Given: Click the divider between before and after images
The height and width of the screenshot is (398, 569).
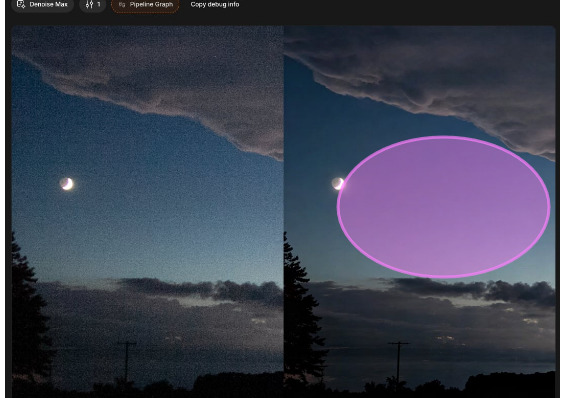Looking at the screenshot, I should point(283,210).
